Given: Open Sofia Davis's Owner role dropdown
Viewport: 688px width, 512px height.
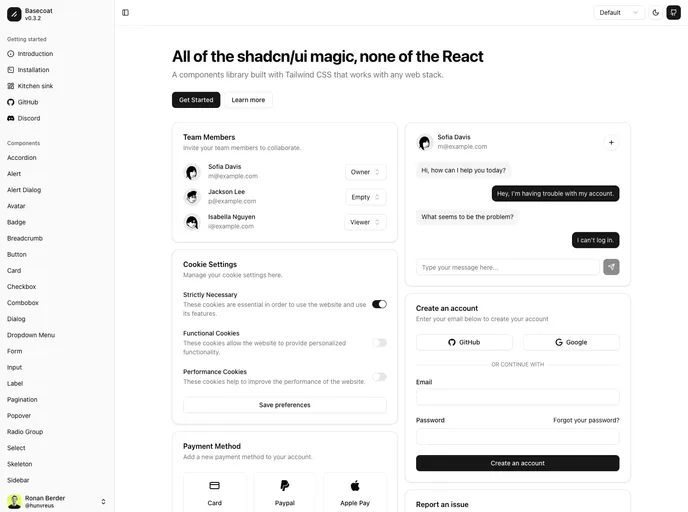Looking at the screenshot, I should [365, 172].
